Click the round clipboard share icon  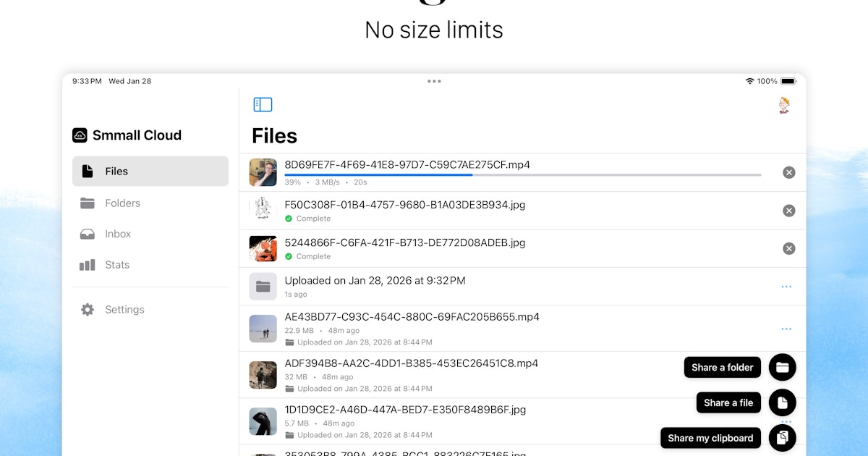783,438
